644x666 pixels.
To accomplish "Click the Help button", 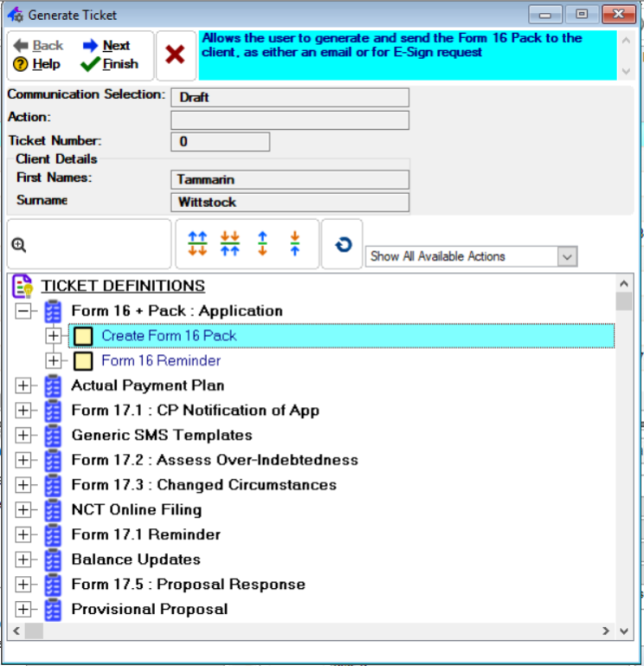I will pyautogui.click(x=37, y=64).
